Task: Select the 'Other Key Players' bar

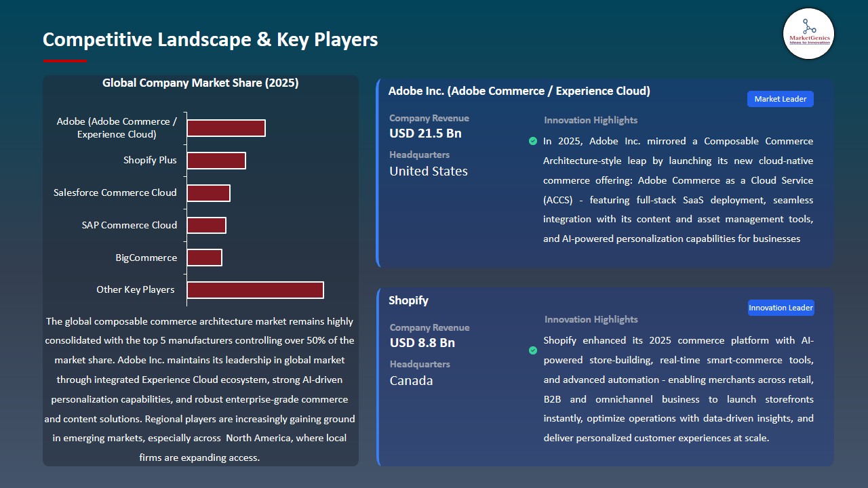Action: [x=256, y=289]
